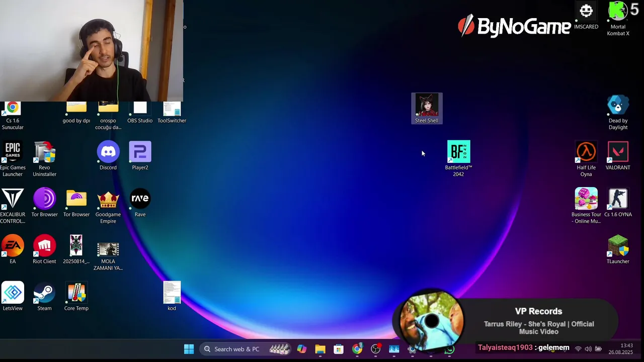Open Copilot from the taskbar
Image resolution: width=644 pixels, height=362 pixels.
tap(302, 349)
